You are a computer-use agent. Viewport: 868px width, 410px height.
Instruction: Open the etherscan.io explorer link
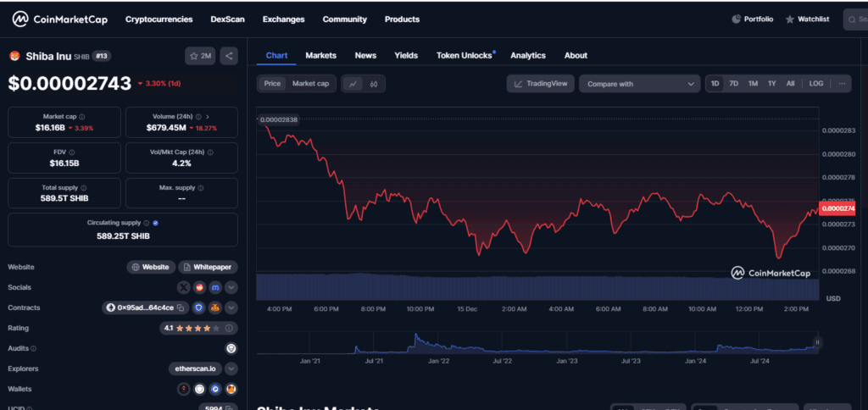pyautogui.click(x=196, y=368)
